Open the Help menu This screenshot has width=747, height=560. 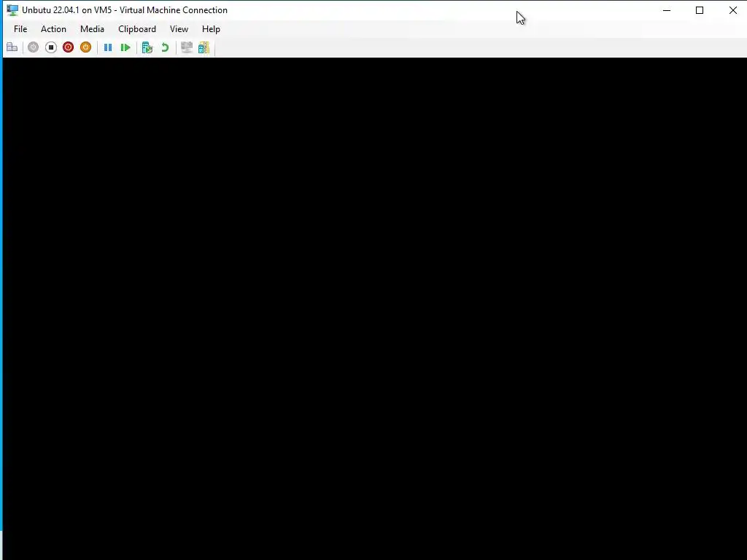click(x=211, y=29)
